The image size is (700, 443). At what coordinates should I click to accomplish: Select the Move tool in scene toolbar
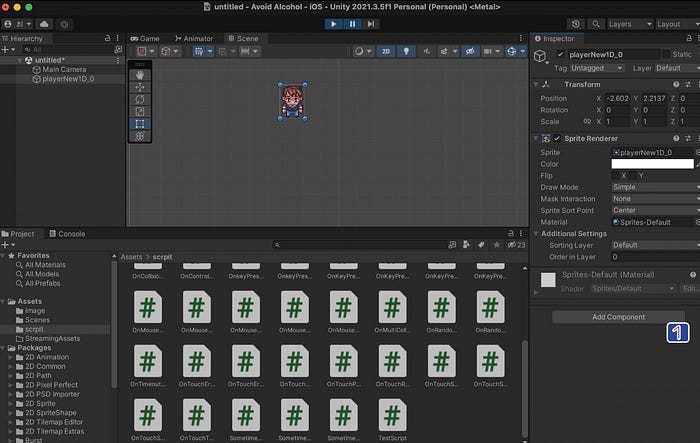coord(140,87)
